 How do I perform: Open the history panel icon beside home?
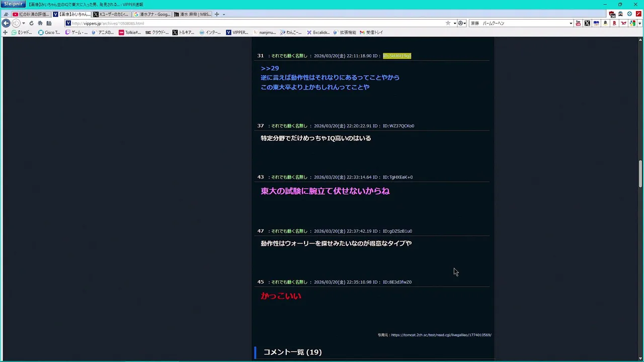point(49,23)
